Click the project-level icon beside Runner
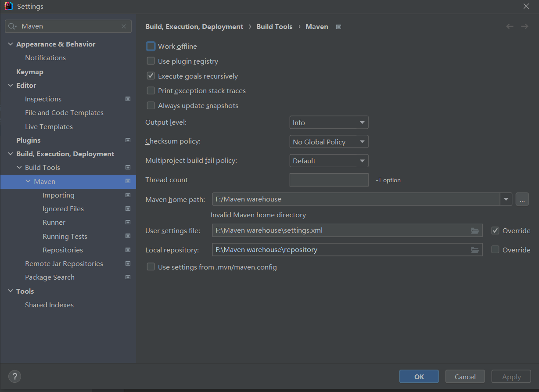Image resolution: width=539 pixels, height=392 pixels. [128, 222]
